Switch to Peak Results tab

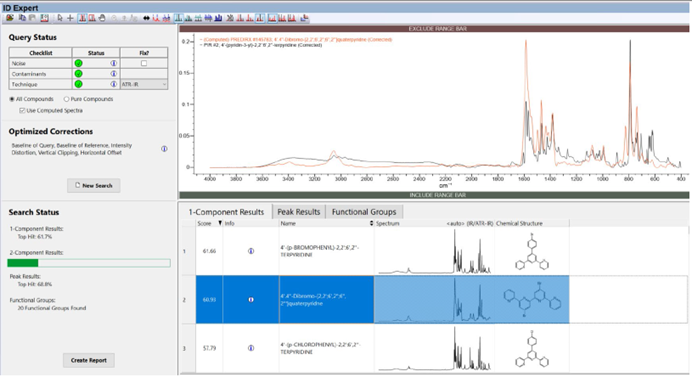click(299, 212)
